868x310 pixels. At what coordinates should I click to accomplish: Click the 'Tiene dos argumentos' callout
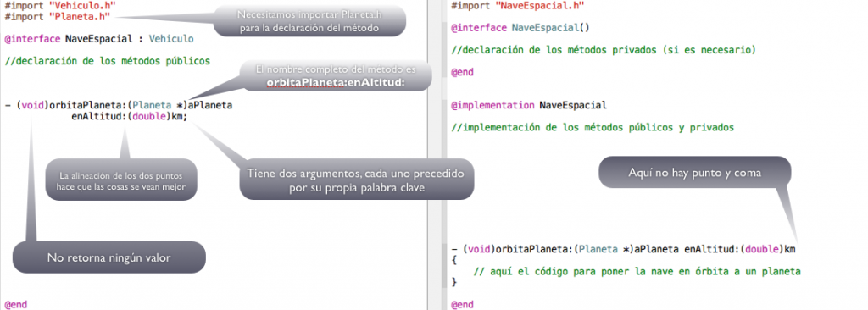(x=357, y=180)
